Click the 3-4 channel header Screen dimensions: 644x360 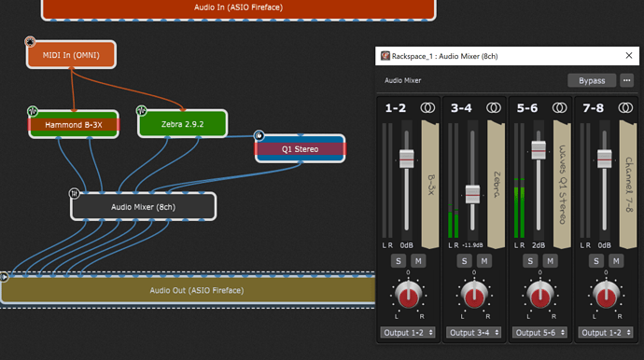(461, 108)
